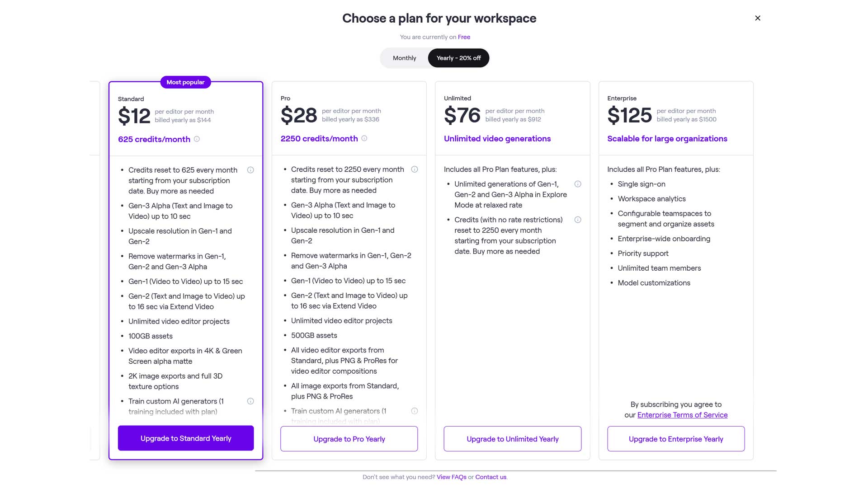Click info icon for no rate restrictions
The image size is (868, 488).
point(578,220)
